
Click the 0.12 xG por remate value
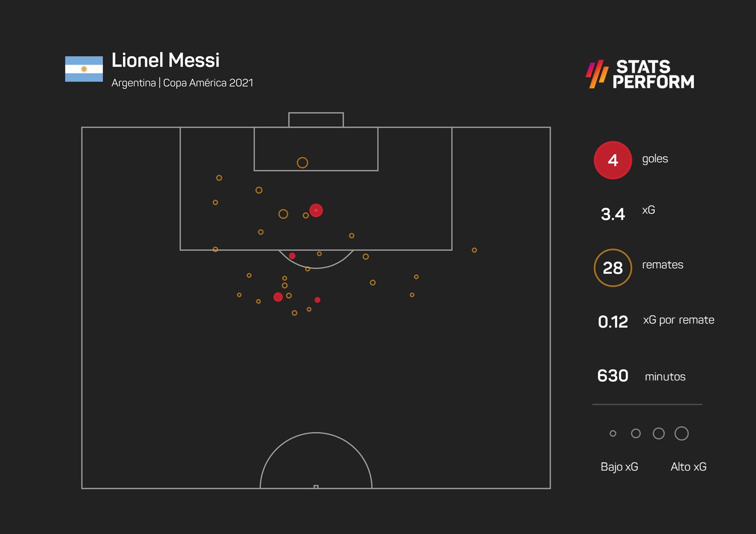tap(613, 322)
